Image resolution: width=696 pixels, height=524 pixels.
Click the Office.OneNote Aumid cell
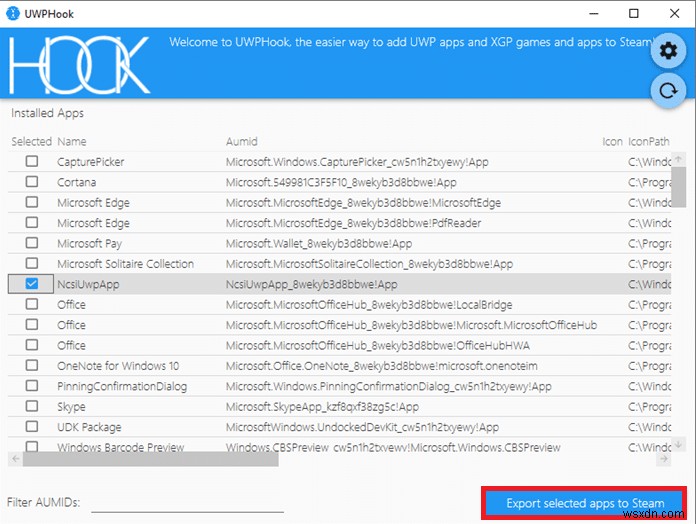coord(381,366)
